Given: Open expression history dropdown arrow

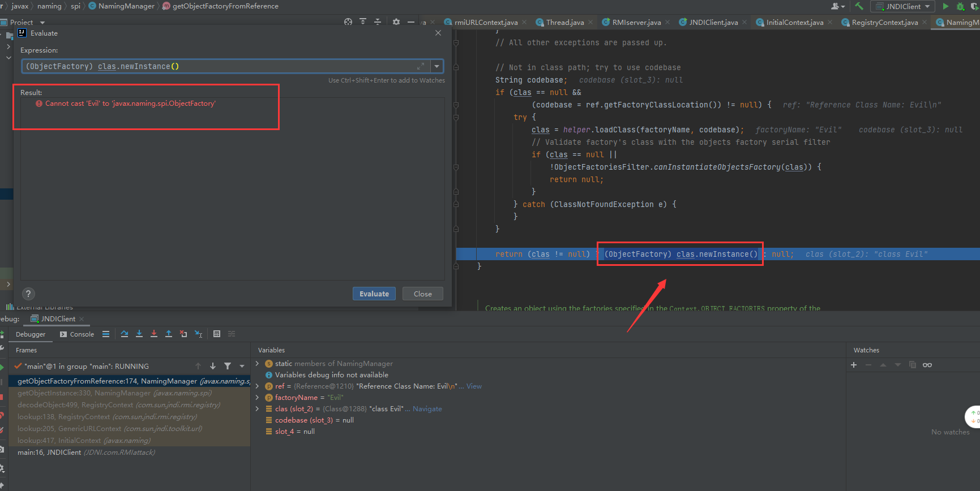Looking at the screenshot, I should tap(437, 66).
